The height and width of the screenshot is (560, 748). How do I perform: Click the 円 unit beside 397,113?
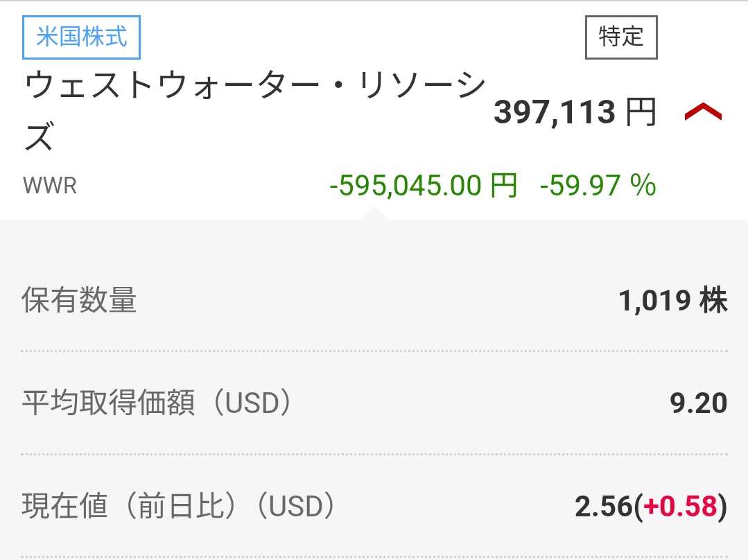(641, 112)
